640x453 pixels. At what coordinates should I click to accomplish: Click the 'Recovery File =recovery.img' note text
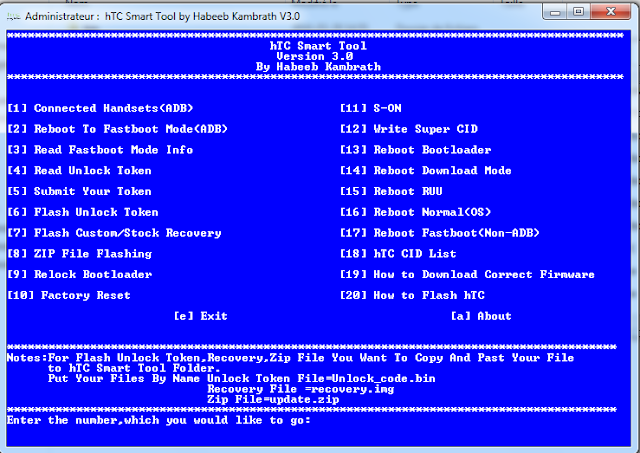click(301, 389)
